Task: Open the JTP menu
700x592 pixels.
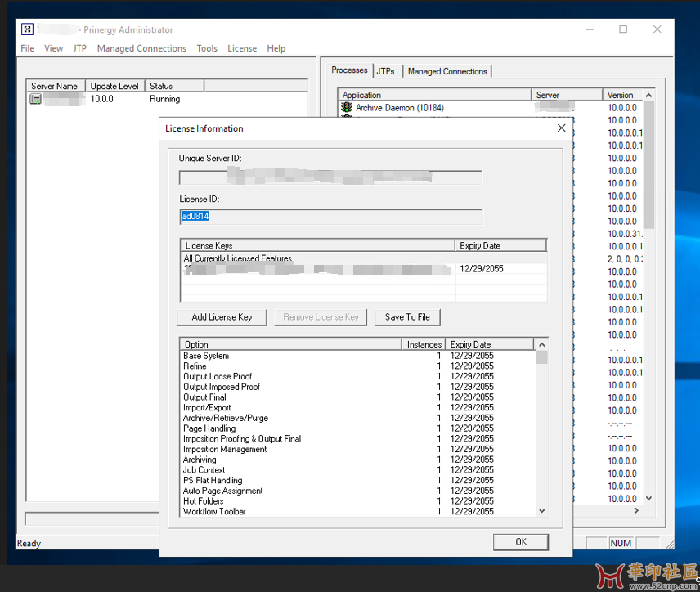Action: (80, 48)
